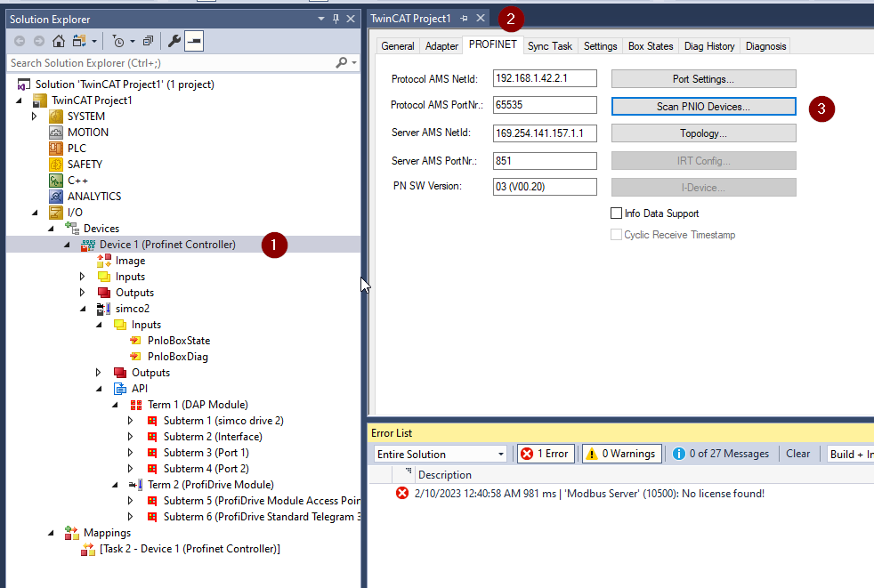The width and height of the screenshot is (874, 588).
Task: Open the Solution Explorer window options dropdown
Action: pos(321,19)
